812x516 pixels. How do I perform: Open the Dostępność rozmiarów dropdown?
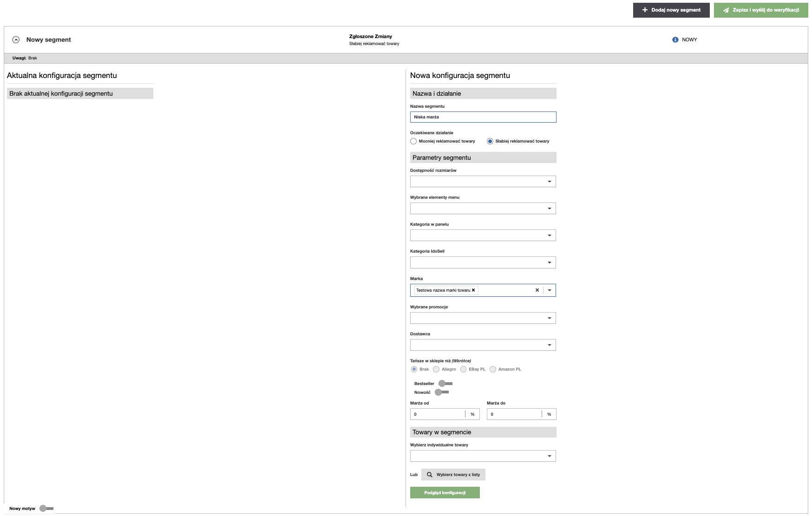549,182
